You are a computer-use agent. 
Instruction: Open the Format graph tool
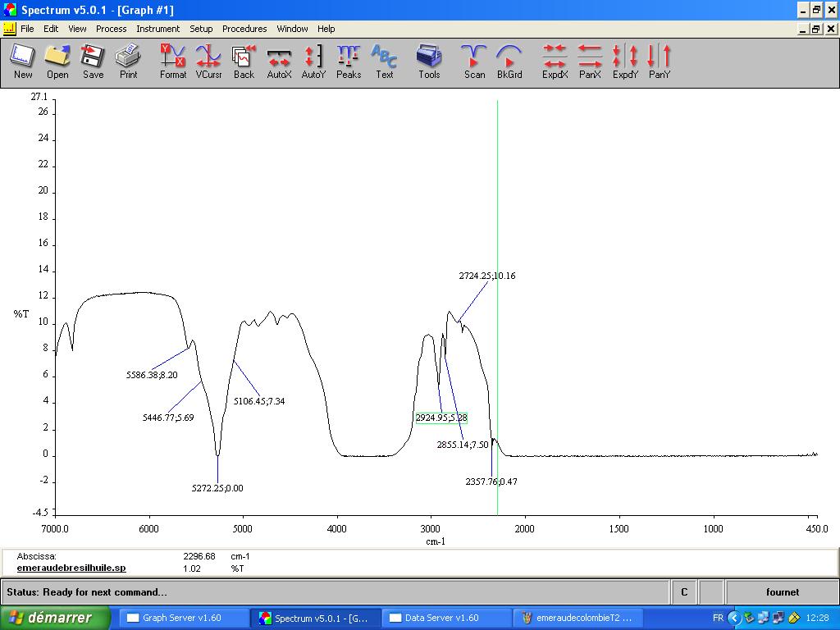pos(173,62)
